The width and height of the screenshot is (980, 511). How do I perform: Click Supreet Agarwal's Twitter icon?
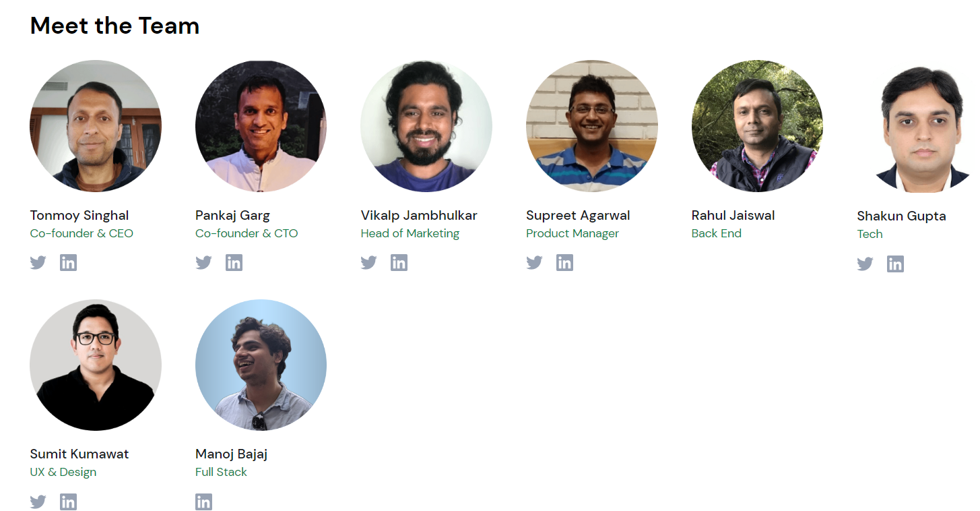[534, 262]
